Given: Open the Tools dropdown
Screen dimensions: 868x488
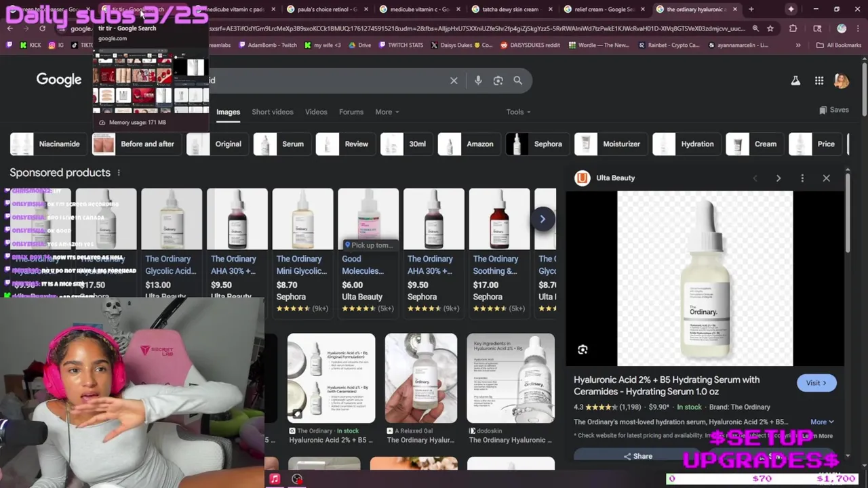Looking at the screenshot, I should pos(518,112).
